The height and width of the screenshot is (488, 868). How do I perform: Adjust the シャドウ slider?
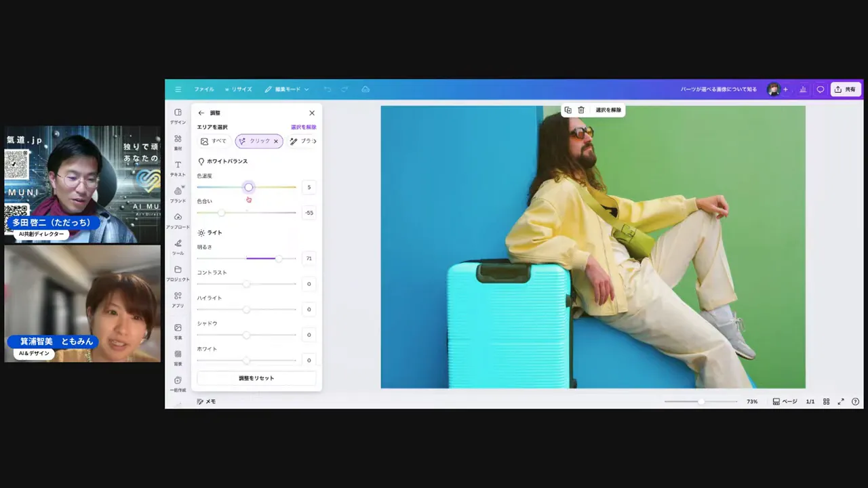[x=247, y=335]
